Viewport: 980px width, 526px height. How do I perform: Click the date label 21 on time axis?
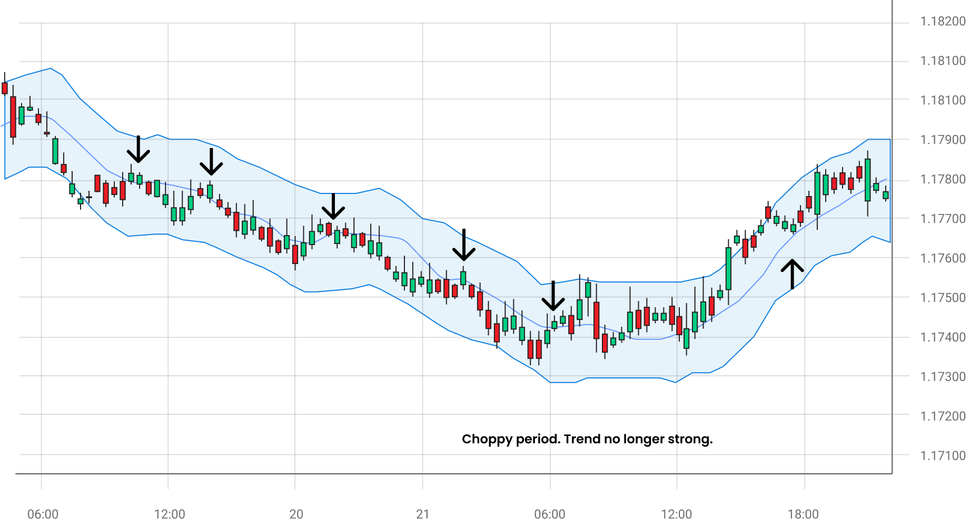[423, 514]
